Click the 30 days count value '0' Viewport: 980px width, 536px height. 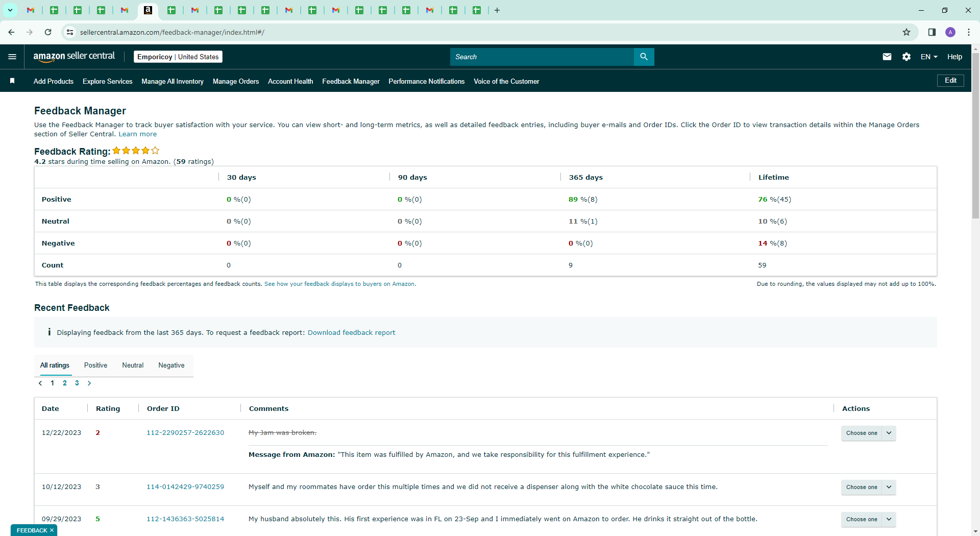pos(229,265)
